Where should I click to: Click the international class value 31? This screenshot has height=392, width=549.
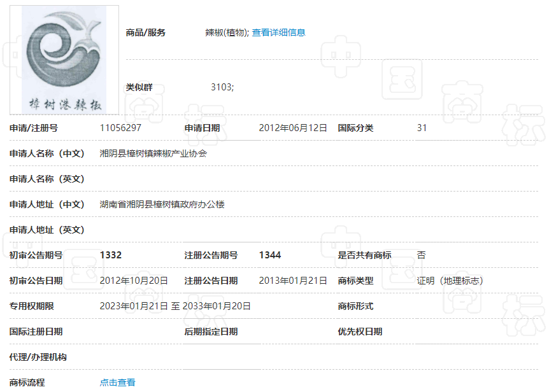pos(422,128)
